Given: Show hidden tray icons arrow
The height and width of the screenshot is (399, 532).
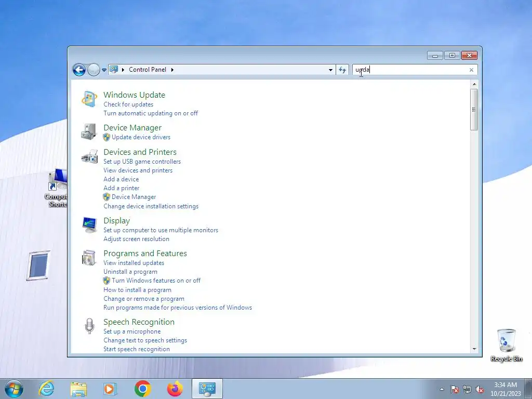Looking at the screenshot, I should pyautogui.click(x=442, y=389).
